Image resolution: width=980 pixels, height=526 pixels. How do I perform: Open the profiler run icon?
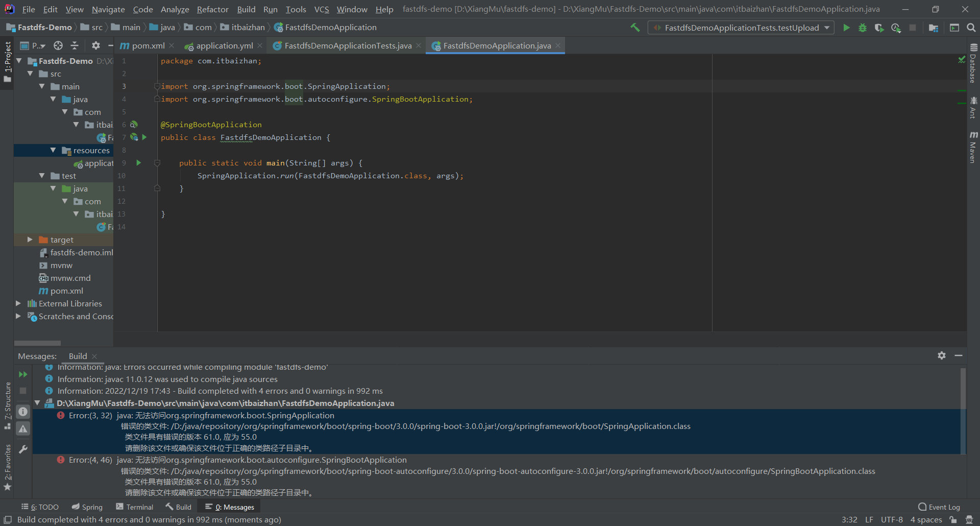point(896,28)
